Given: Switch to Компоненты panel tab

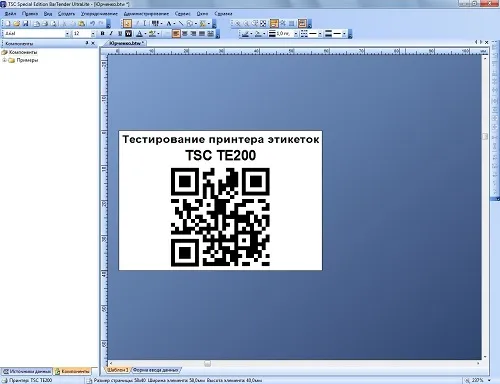Looking at the screenshot, I should click(73, 371).
